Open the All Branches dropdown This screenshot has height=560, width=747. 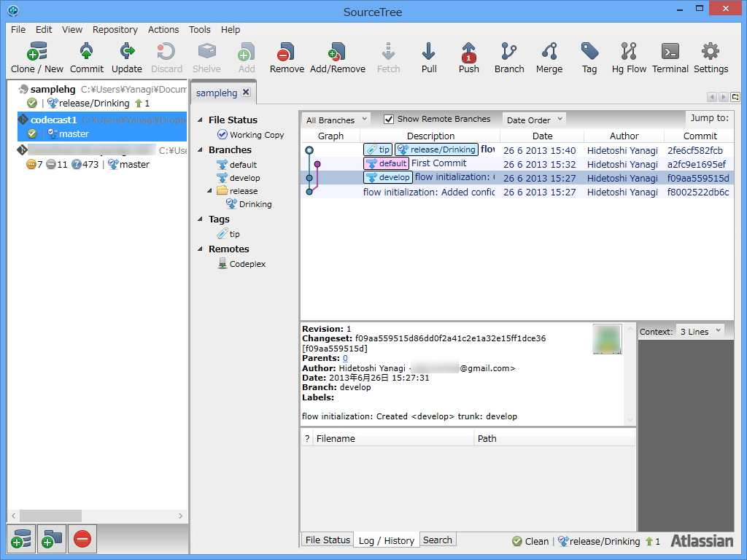click(336, 120)
